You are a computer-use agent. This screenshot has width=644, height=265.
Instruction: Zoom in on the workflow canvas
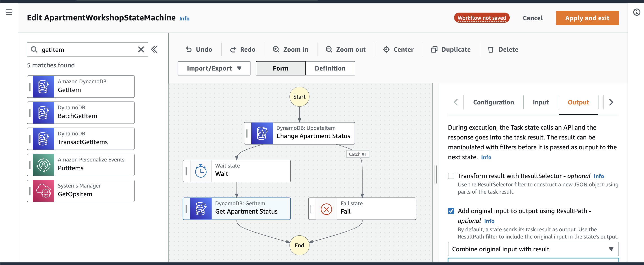(291, 49)
